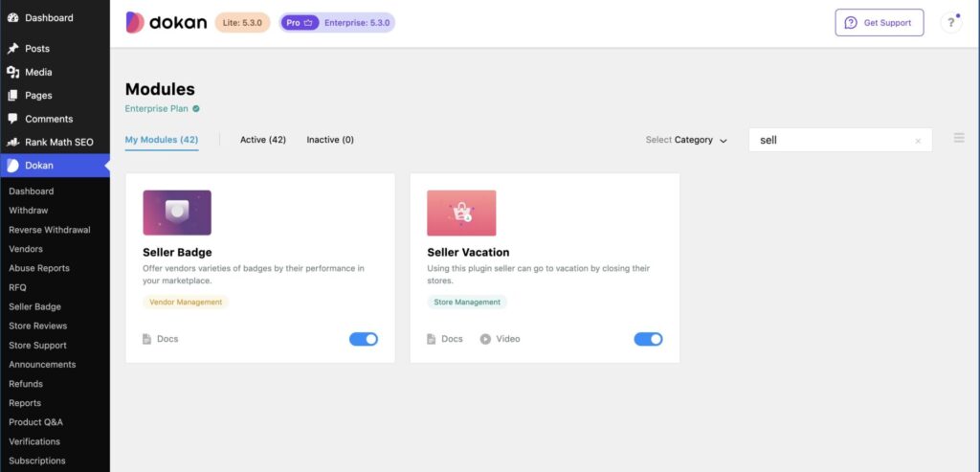The width and height of the screenshot is (980, 472).
Task: Click the Posts pin icon
Action: pyautogui.click(x=12, y=48)
